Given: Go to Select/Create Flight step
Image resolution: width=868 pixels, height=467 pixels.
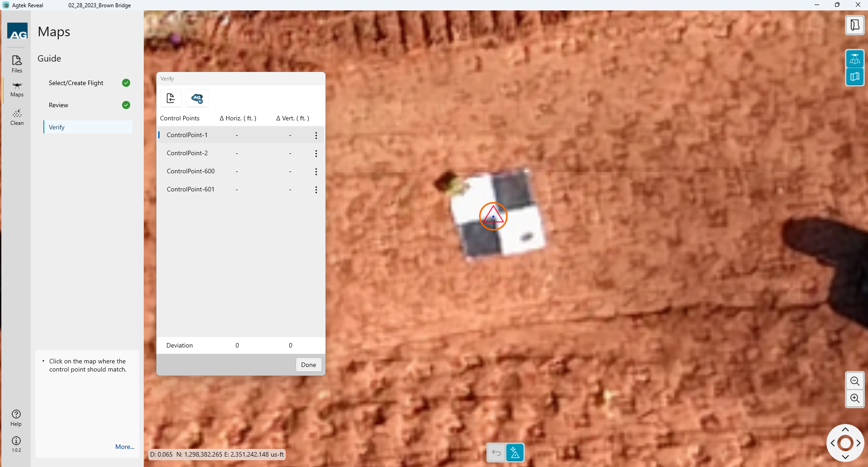Looking at the screenshot, I should coord(76,83).
